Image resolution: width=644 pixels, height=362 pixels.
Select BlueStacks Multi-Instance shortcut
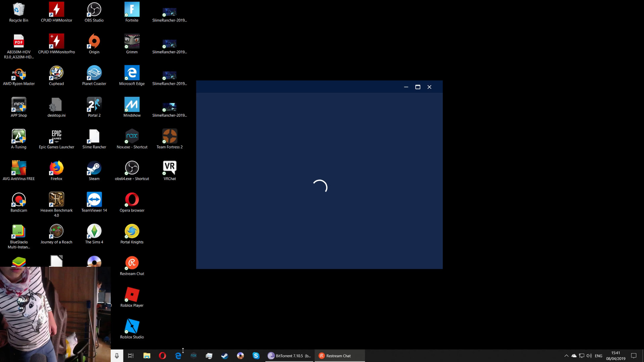point(19,237)
